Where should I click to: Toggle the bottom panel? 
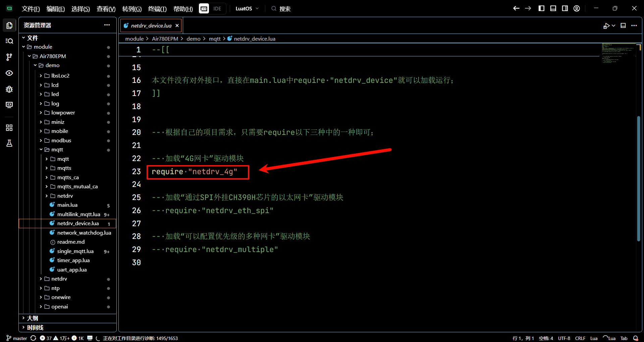(x=553, y=8)
